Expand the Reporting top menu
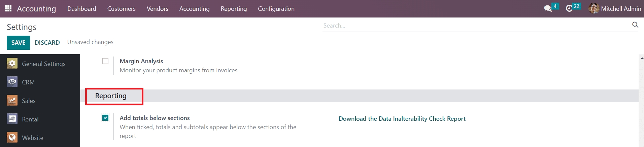 click(234, 9)
